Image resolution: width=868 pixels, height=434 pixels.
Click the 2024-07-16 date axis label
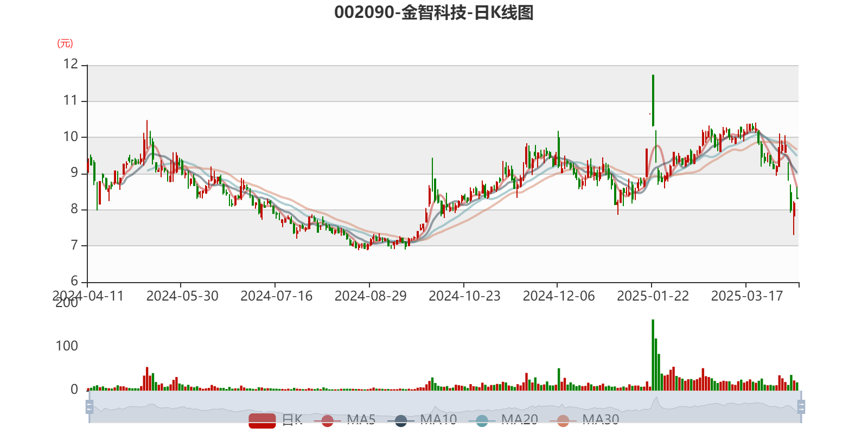coord(276,296)
